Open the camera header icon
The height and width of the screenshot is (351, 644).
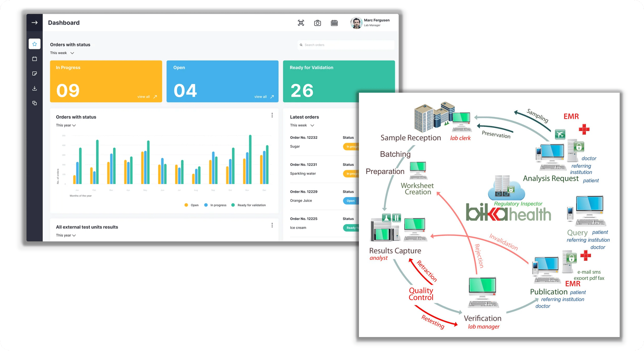[x=317, y=23]
